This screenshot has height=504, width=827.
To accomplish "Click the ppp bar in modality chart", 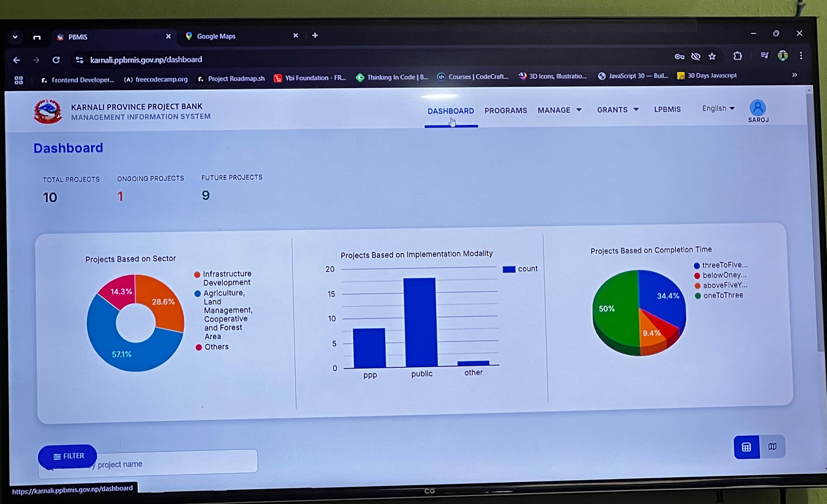I will coord(369,348).
